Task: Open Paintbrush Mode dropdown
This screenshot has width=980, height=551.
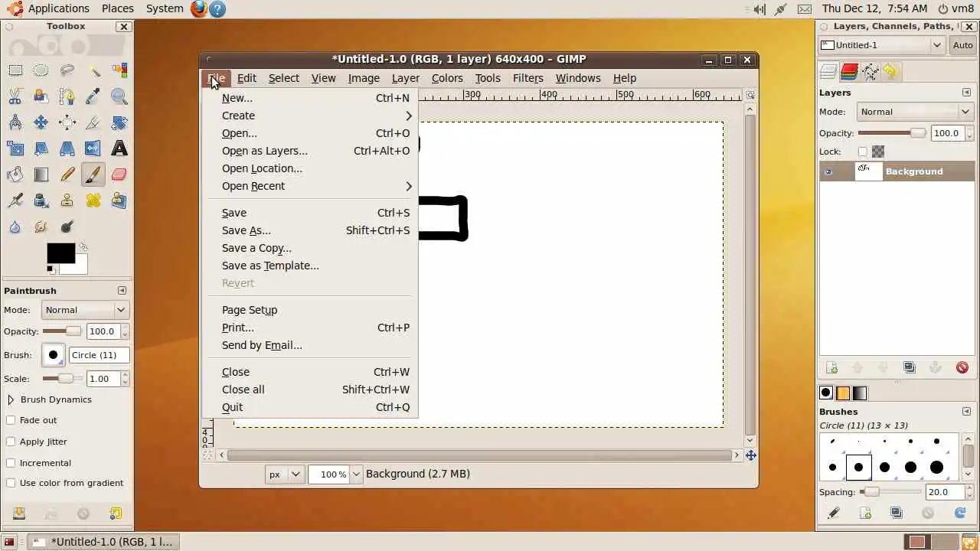Action: pos(84,310)
